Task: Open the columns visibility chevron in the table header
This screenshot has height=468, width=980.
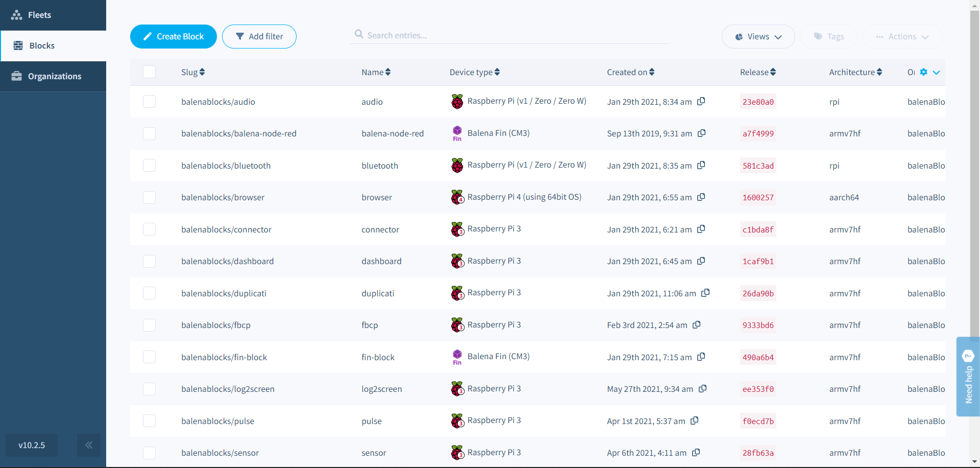Action: [936, 72]
